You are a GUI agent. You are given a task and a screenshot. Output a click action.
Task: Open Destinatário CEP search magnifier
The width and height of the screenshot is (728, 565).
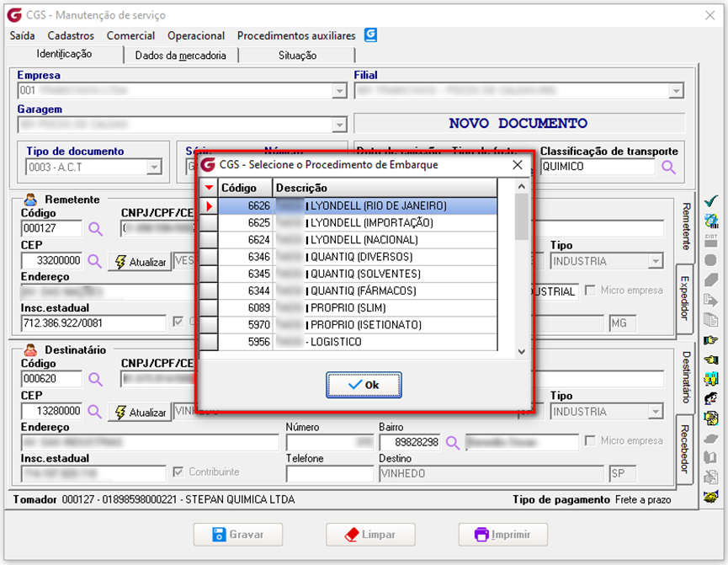[94, 411]
